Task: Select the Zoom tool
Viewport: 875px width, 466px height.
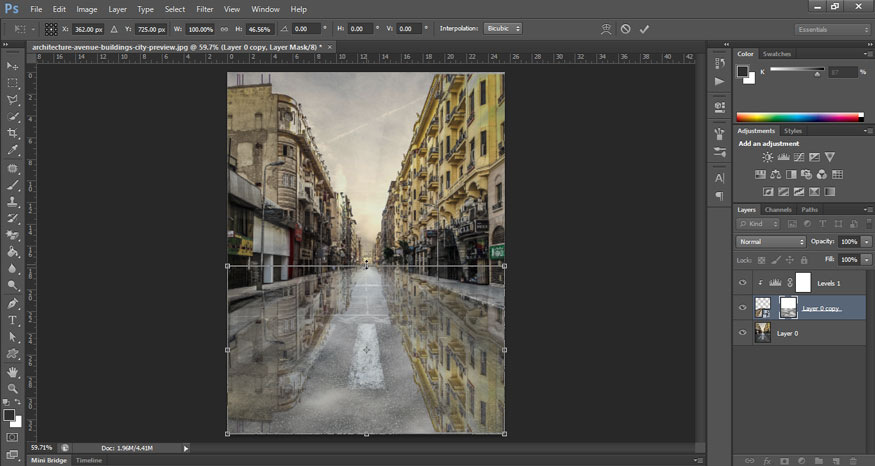Action: 12,389
